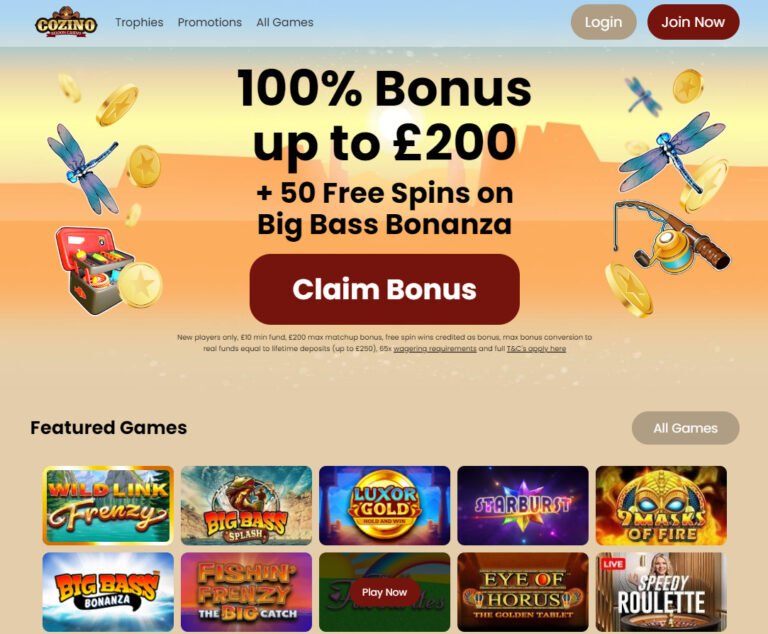The image size is (768, 634).
Task: Open the Big Bass Bonanza game tile
Action: point(108,592)
